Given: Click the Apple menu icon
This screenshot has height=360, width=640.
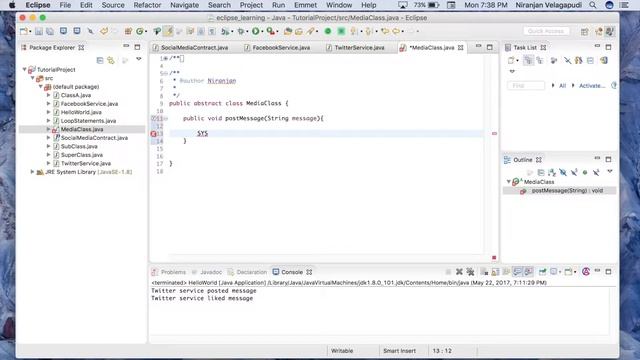Looking at the screenshot, I should tap(12, 5).
